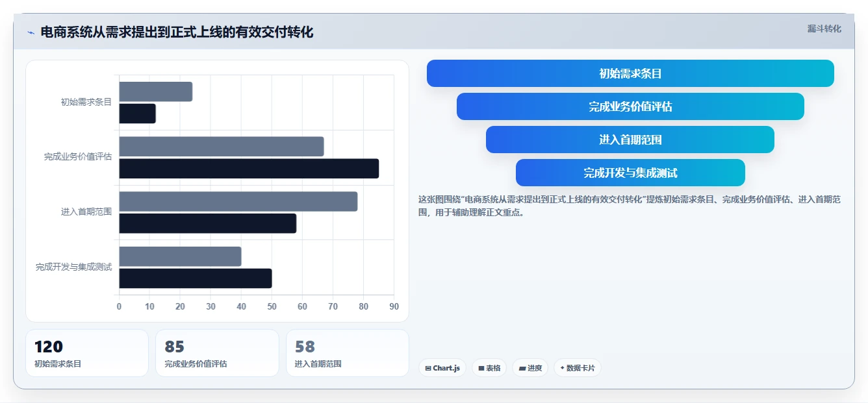Image resolution: width=868 pixels, height=403 pixels.
Task: Click the description paragraph starting 这张图围绕
Action: click(x=629, y=206)
